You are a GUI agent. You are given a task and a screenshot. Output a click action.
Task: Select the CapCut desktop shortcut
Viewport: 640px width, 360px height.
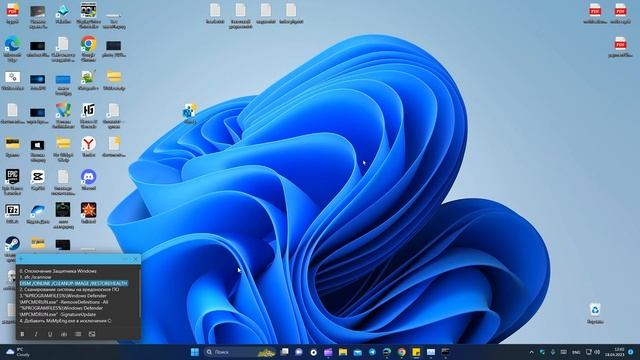point(38,180)
